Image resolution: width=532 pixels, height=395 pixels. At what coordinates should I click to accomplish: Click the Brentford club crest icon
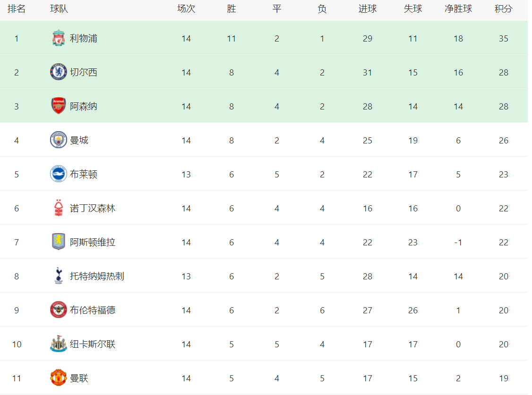pos(59,310)
